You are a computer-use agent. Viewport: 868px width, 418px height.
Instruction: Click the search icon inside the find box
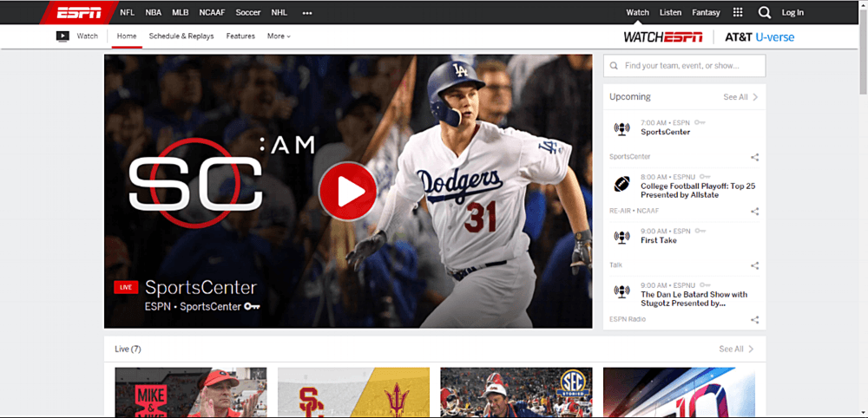coord(614,66)
